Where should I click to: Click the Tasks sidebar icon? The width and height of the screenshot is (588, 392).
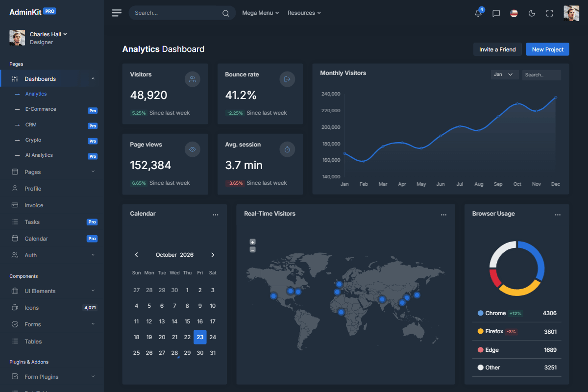pyautogui.click(x=15, y=222)
